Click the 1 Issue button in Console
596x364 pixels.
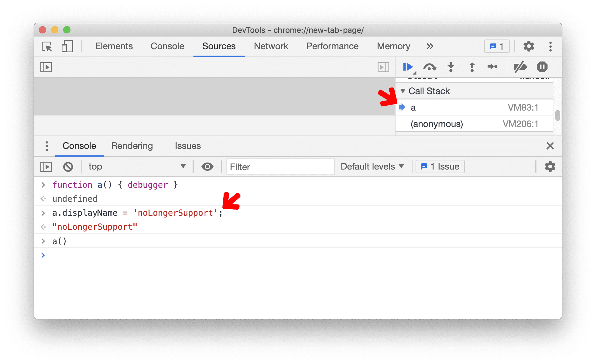(438, 166)
